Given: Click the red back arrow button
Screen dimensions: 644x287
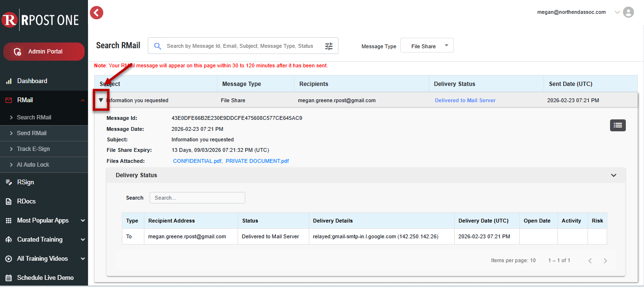Looking at the screenshot, I should point(97,12).
